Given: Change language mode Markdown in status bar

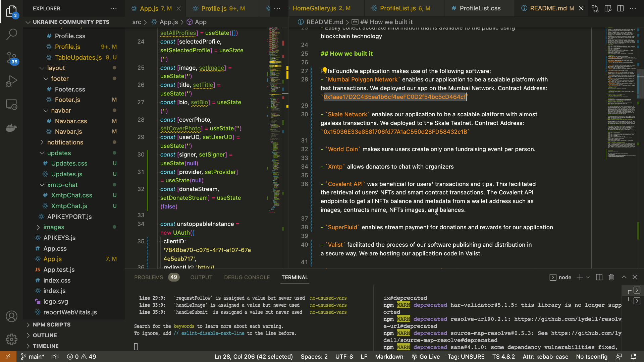Looking at the screenshot, I should tap(389, 357).
